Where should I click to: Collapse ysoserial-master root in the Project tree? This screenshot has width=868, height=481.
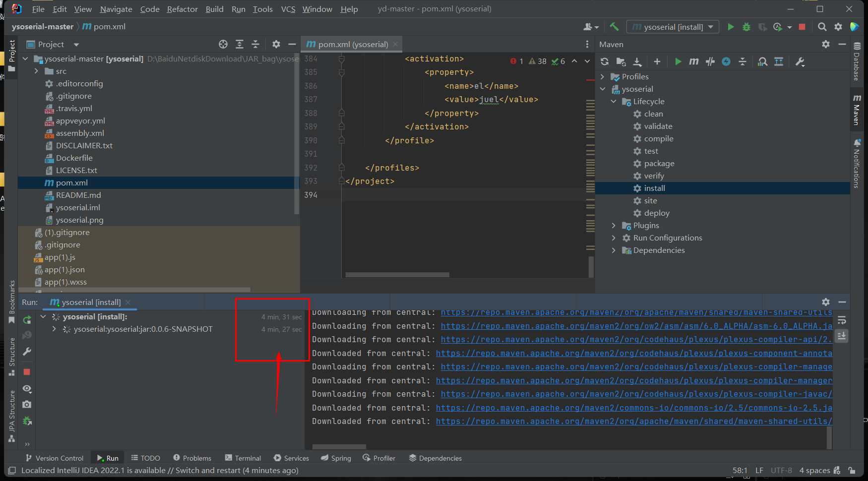pos(25,59)
